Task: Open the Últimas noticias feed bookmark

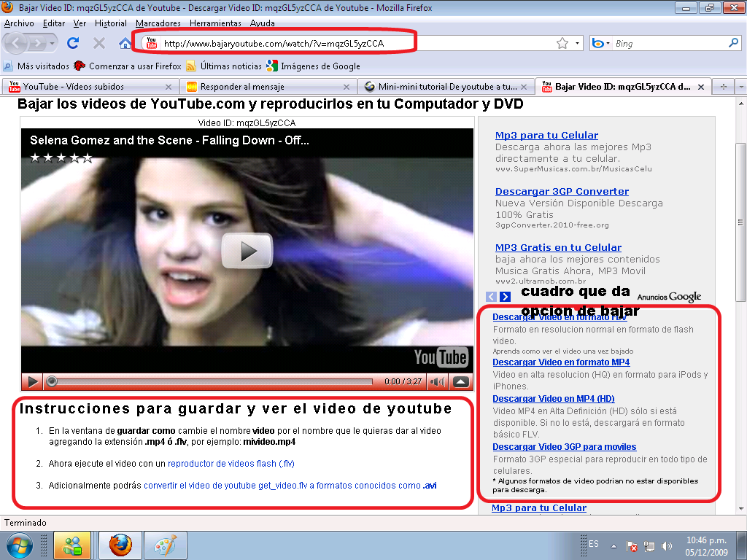Action: click(225, 66)
